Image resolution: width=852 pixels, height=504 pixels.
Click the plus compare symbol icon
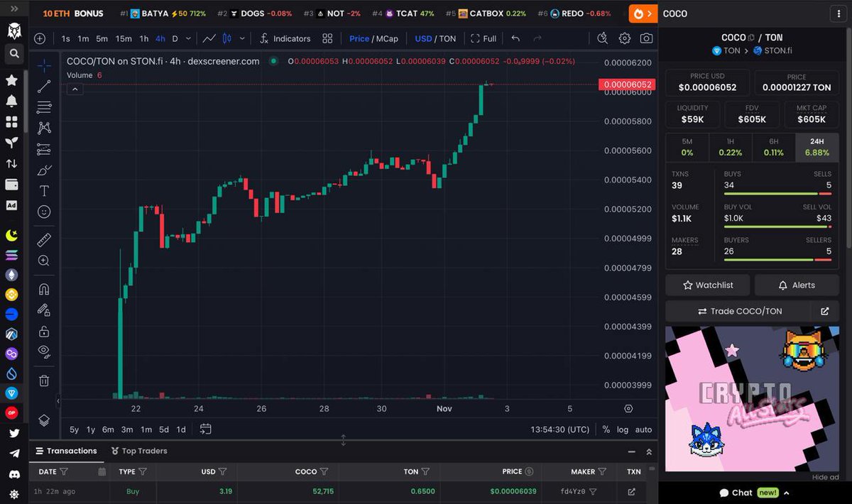(x=40, y=38)
